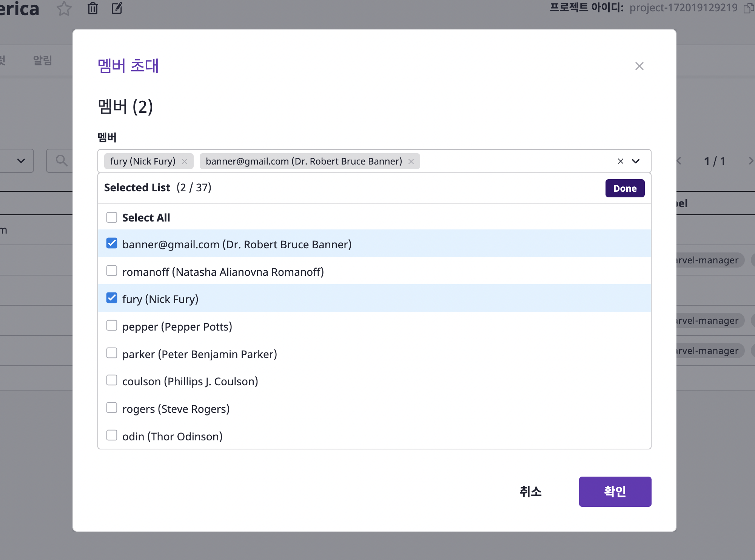This screenshot has width=755, height=560.
Task: Open the 알림 tab in the background page
Action: tap(42, 60)
